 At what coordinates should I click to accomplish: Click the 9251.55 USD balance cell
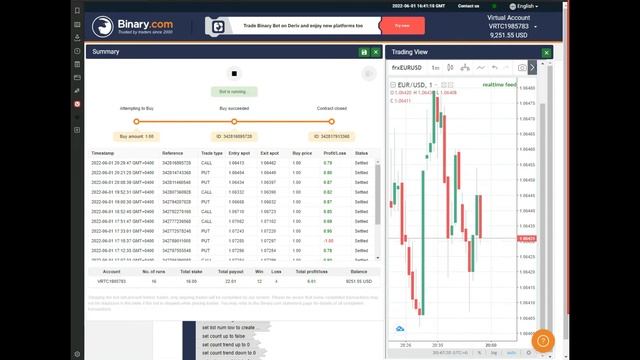point(359,282)
